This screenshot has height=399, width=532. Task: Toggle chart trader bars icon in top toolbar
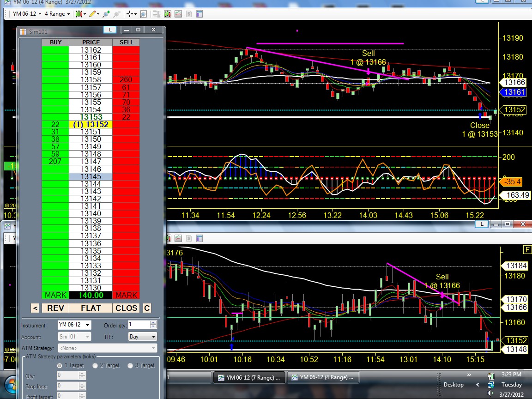157,14
